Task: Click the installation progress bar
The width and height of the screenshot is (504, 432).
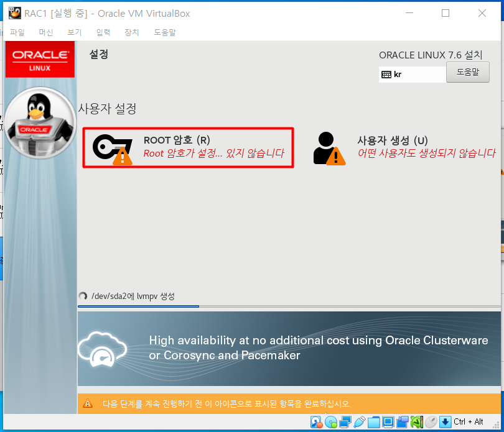Action: coord(289,306)
